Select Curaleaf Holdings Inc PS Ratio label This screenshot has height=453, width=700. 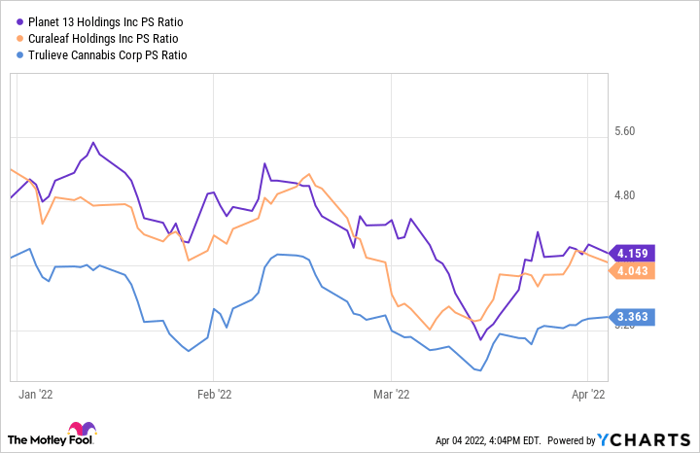coord(106,38)
